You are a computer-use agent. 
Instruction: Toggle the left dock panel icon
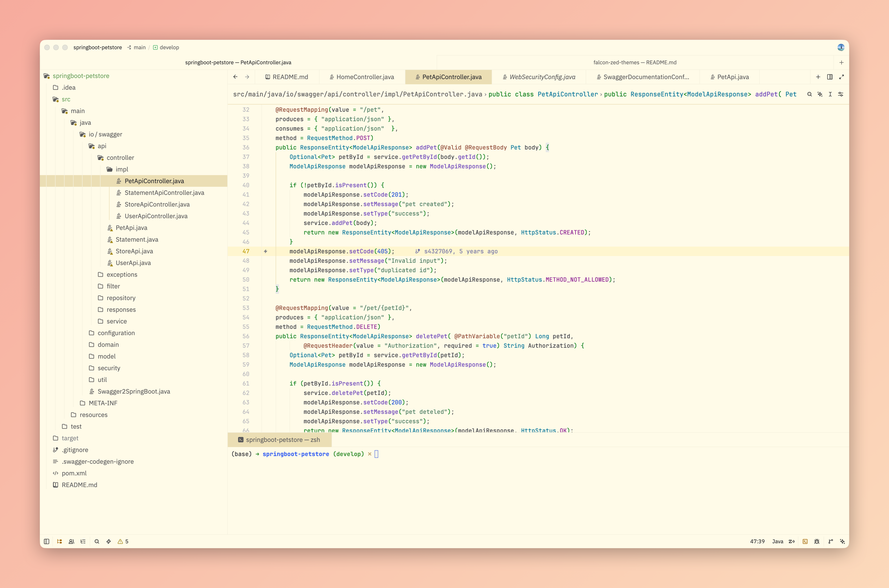[x=47, y=541]
